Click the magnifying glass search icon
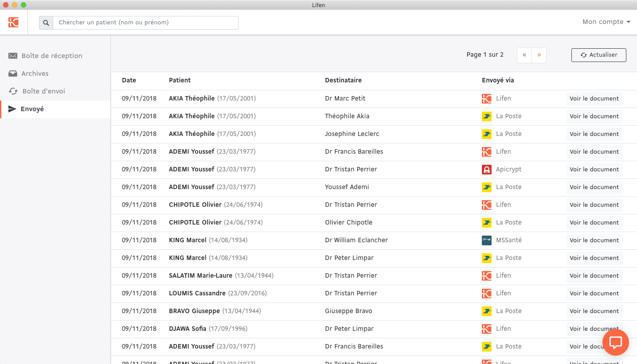Image resolution: width=637 pixels, height=364 pixels. tap(46, 23)
